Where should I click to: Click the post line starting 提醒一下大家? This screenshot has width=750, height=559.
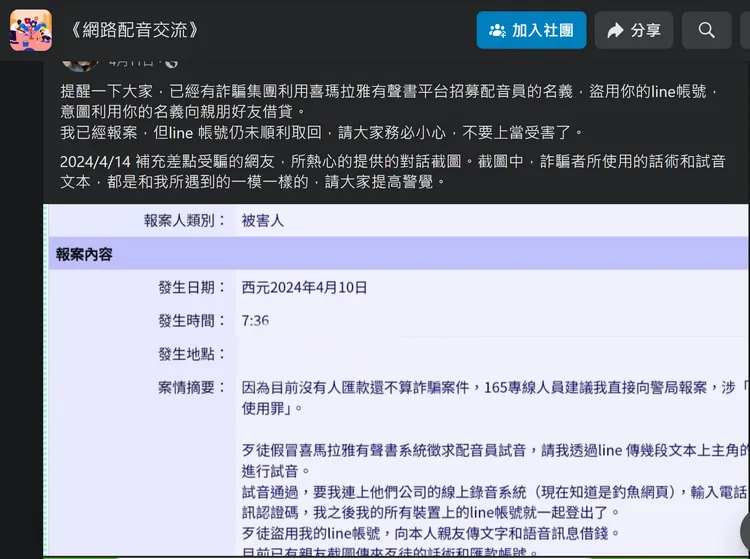[x=388, y=91]
